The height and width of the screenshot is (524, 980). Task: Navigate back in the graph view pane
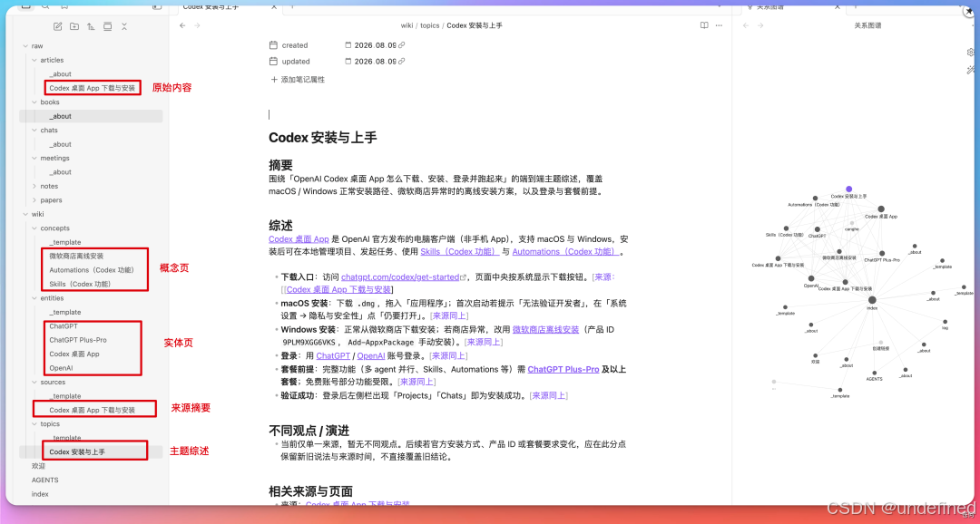coord(745,25)
